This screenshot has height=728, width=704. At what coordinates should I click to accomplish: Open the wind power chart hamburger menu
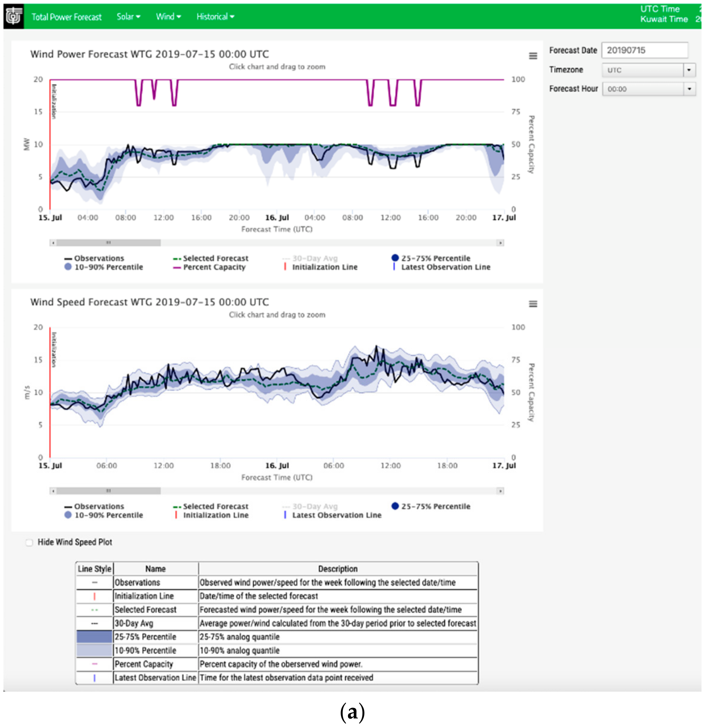coord(533,56)
